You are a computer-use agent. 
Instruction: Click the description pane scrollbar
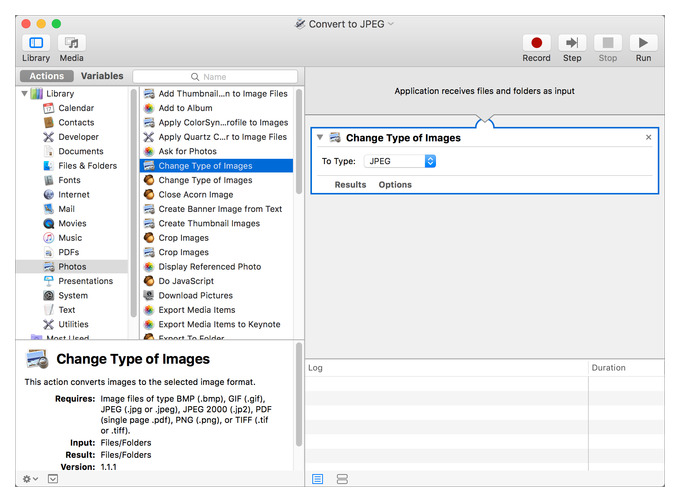pos(299,394)
